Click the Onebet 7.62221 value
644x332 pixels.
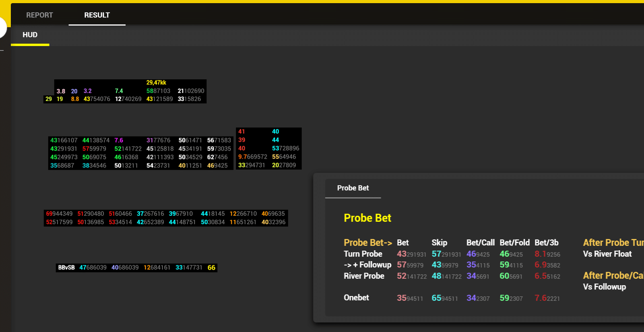point(547,298)
